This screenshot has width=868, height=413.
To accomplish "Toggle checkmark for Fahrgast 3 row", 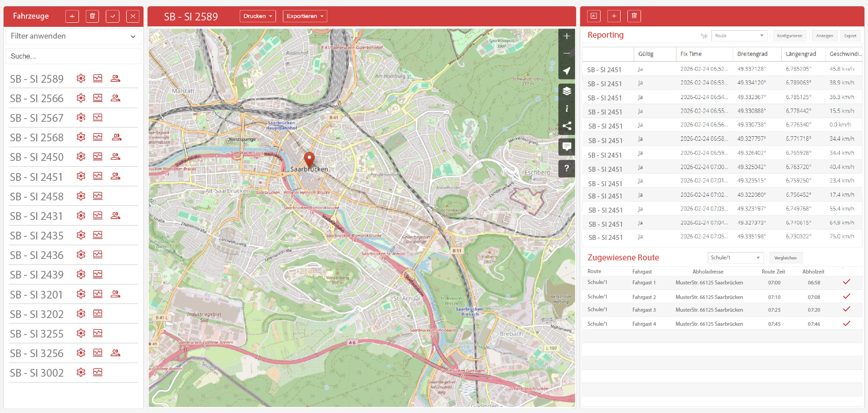I will click(x=847, y=309).
